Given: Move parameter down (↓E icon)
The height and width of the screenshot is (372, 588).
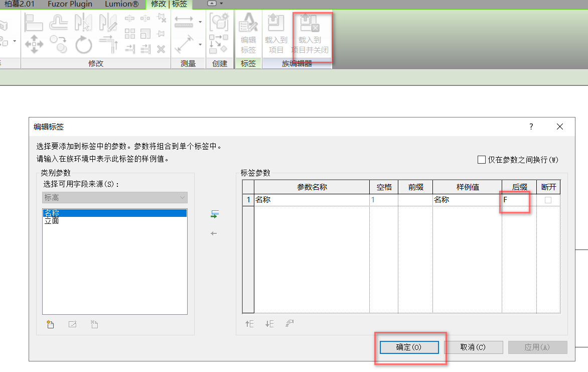Looking at the screenshot, I should (x=269, y=324).
